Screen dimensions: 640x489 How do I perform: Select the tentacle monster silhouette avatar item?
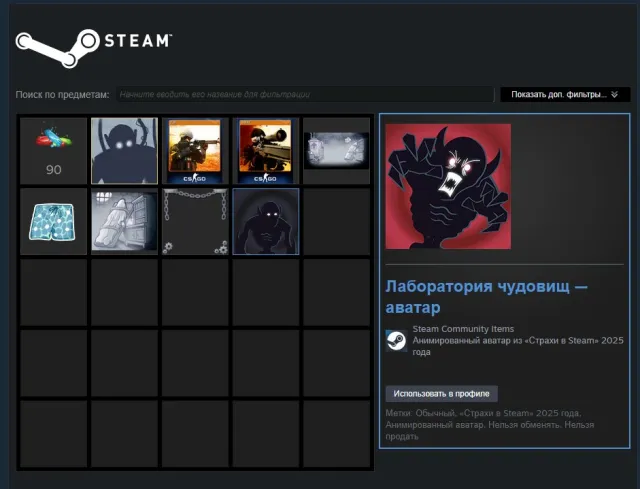pyautogui.click(x=124, y=151)
